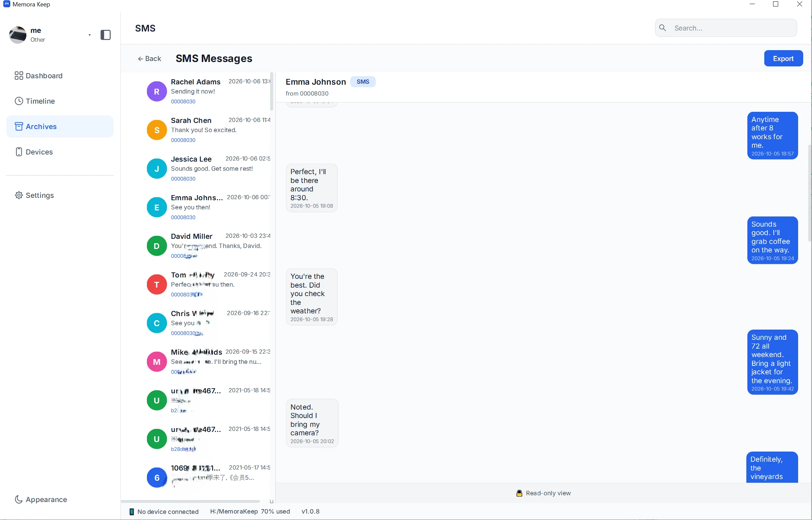Click the pink M avatar for Mike

coord(157,362)
